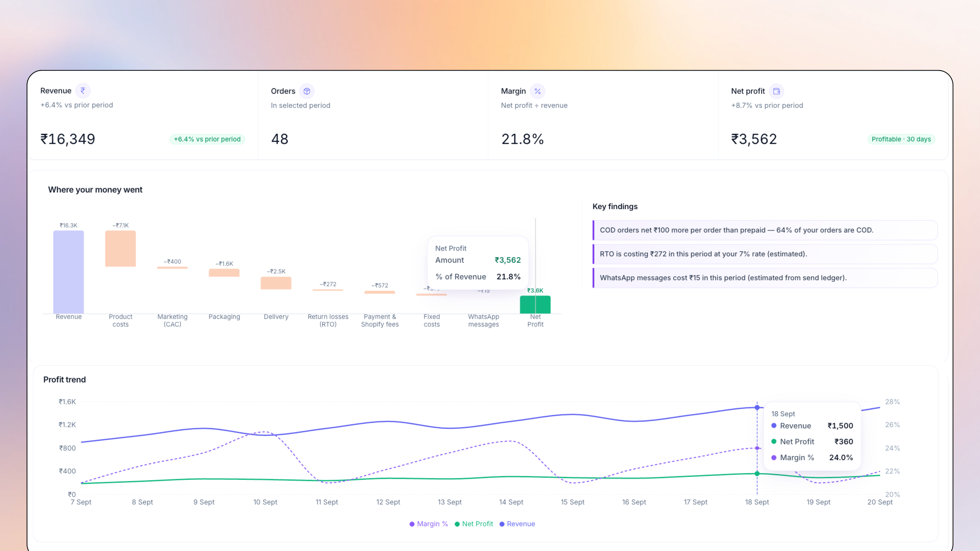
Task: Click the ₹3,562 net profit value
Action: click(754, 139)
